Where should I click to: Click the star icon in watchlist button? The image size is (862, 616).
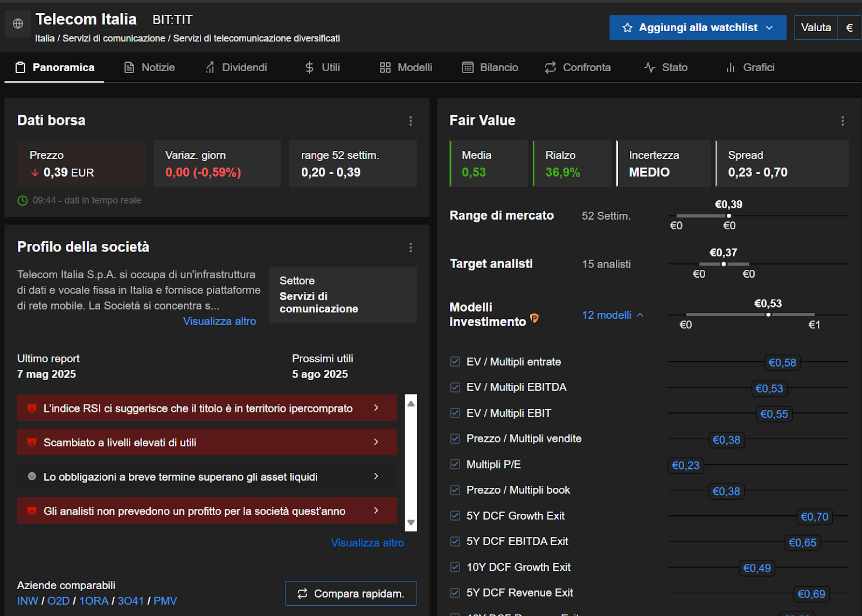click(x=627, y=27)
